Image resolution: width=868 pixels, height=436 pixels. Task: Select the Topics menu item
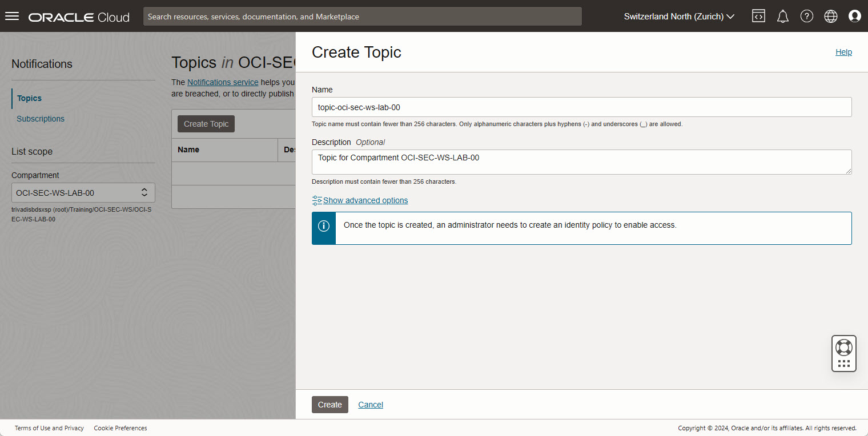coord(29,98)
